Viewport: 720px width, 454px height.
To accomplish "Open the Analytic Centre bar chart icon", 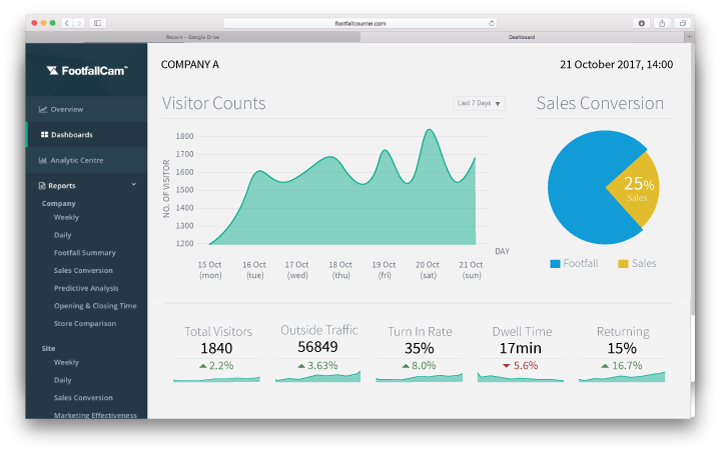I will pyautogui.click(x=43, y=160).
